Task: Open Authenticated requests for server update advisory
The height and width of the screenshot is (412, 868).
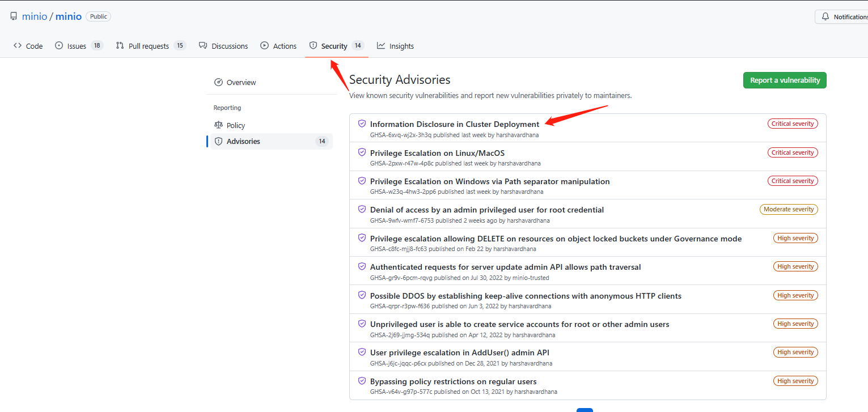Action: point(506,267)
